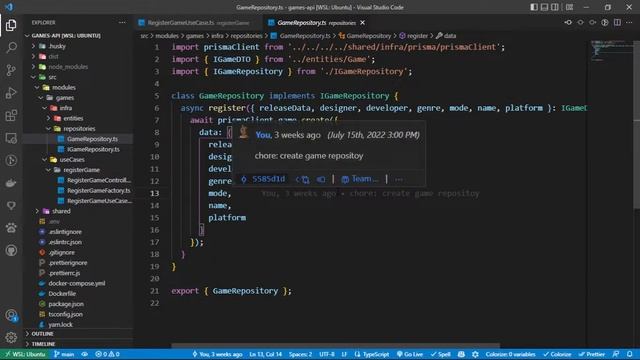Split the editor to the right
Screen dimensions: 640x360
pos(617,22)
